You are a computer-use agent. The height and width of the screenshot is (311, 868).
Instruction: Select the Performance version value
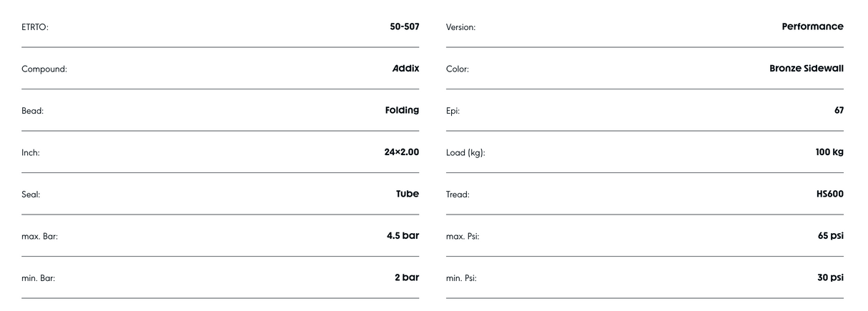[x=812, y=27]
